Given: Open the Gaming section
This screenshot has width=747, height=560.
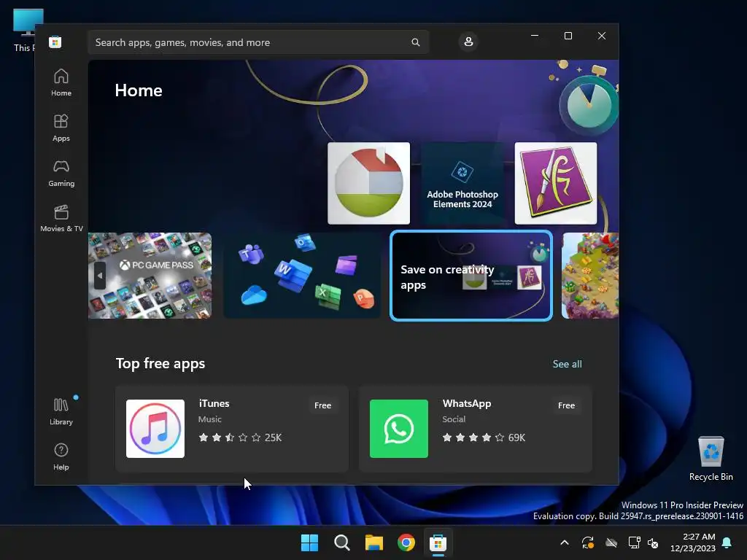Looking at the screenshot, I should 61,174.
